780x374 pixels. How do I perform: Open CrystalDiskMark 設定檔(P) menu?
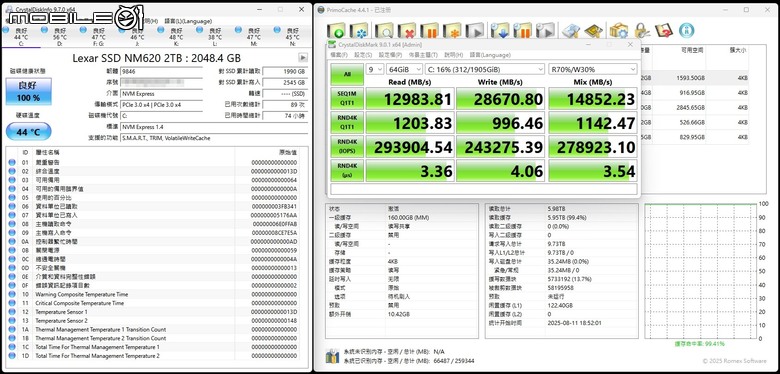click(390, 55)
